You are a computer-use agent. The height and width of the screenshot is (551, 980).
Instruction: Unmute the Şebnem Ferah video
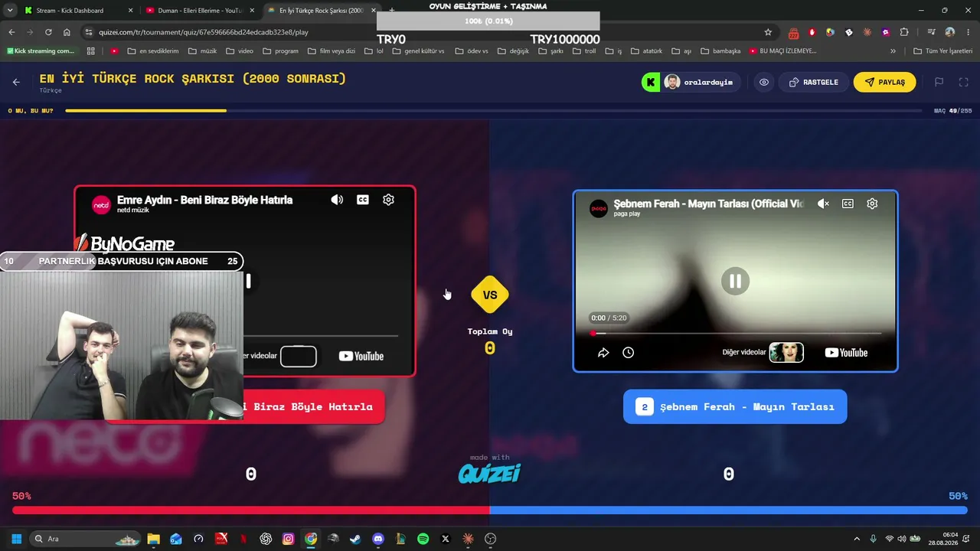pos(823,204)
